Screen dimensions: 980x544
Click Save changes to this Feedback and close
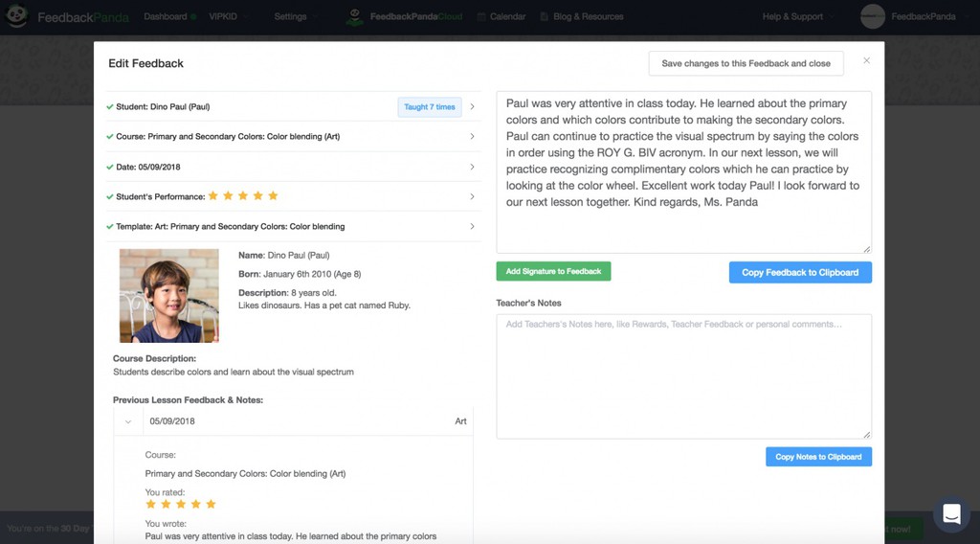click(x=746, y=64)
